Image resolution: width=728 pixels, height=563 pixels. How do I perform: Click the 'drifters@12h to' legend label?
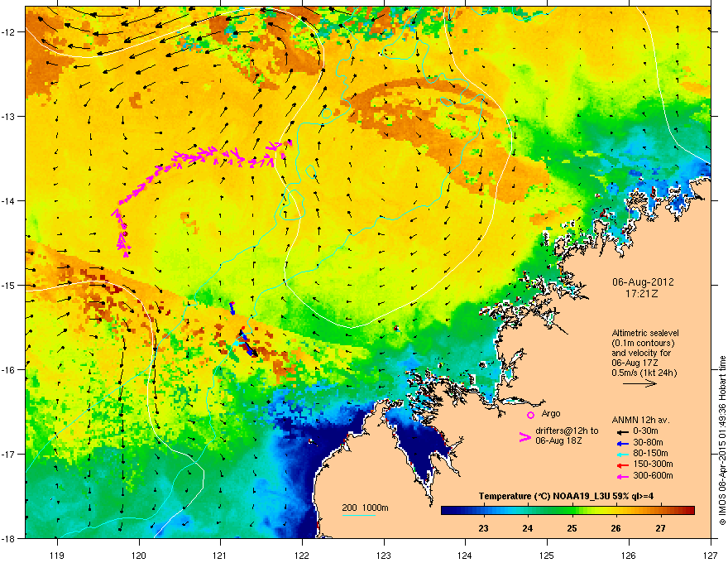pyautogui.click(x=567, y=431)
